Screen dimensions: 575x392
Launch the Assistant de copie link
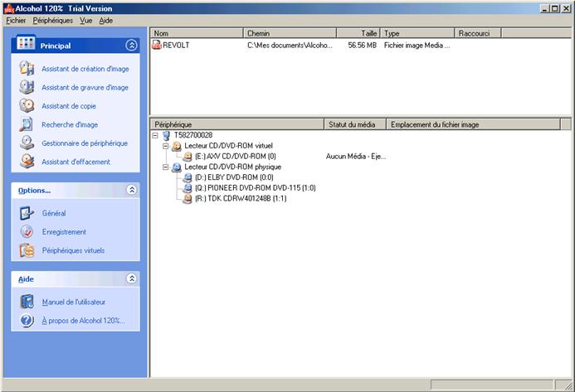[x=69, y=106]
